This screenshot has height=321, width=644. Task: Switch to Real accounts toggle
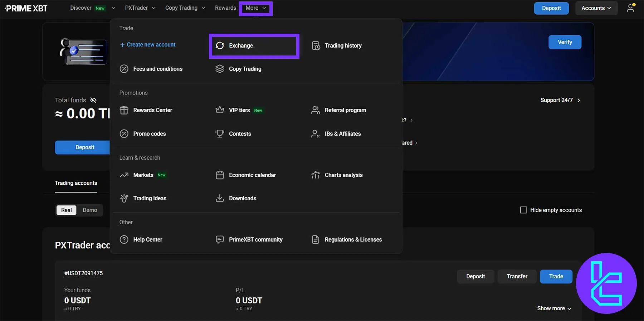click(66, 210)
